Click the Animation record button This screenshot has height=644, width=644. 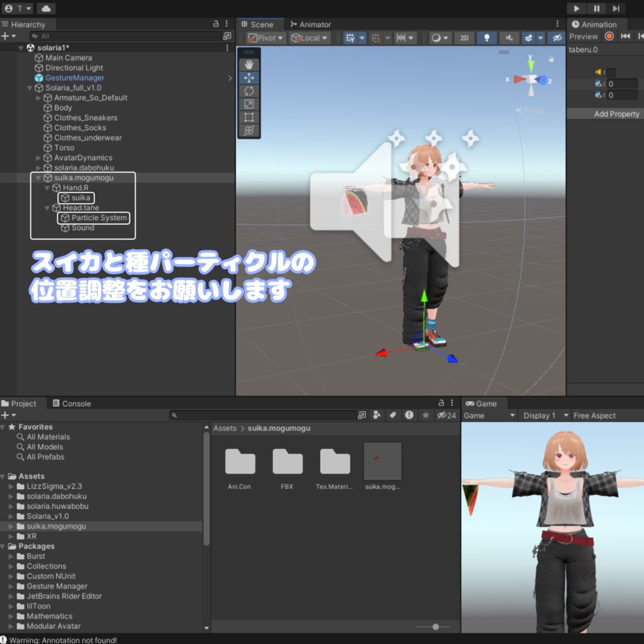click(x=608, y=36)
